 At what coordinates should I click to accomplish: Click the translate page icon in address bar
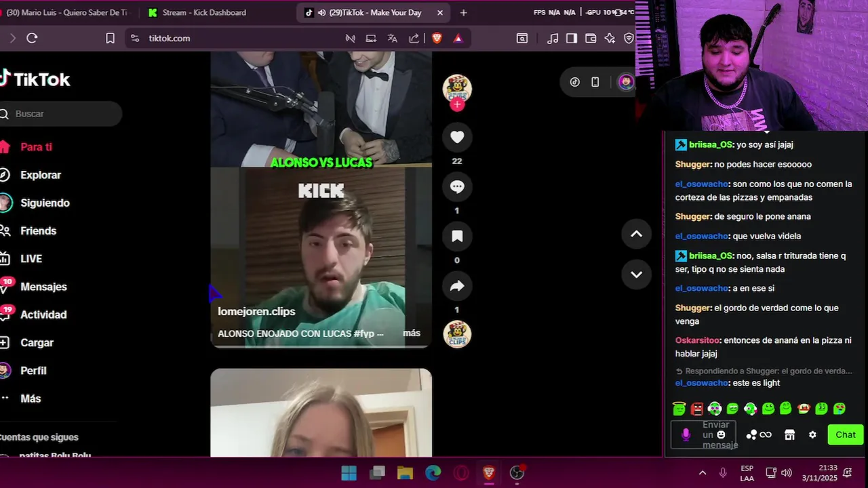pyautogui.click(x=393, y=39)
